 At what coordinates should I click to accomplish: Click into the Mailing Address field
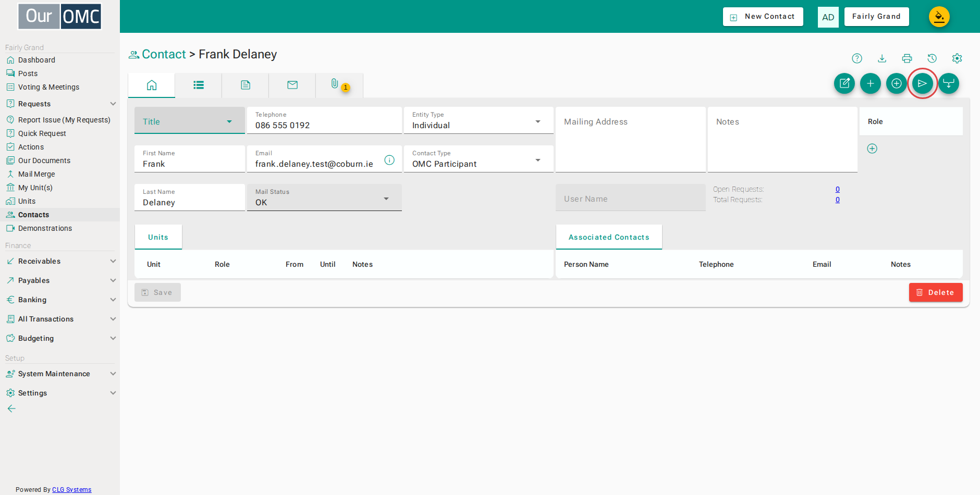[631, 140]
